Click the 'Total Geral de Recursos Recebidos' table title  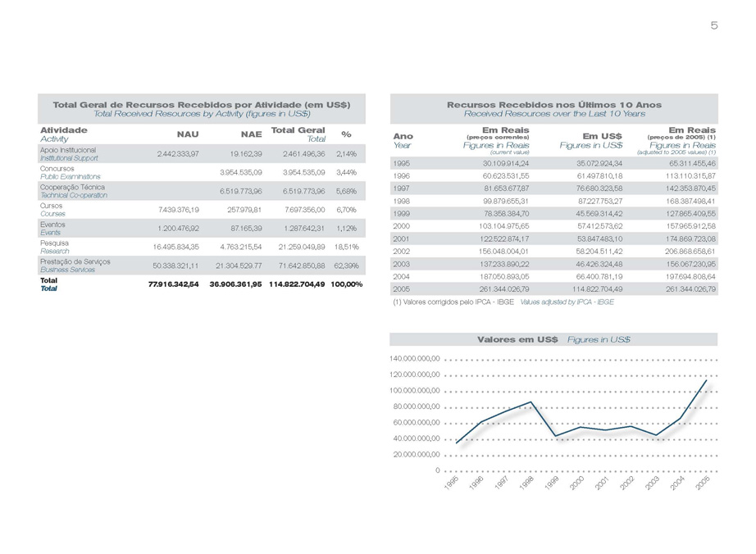202,105
